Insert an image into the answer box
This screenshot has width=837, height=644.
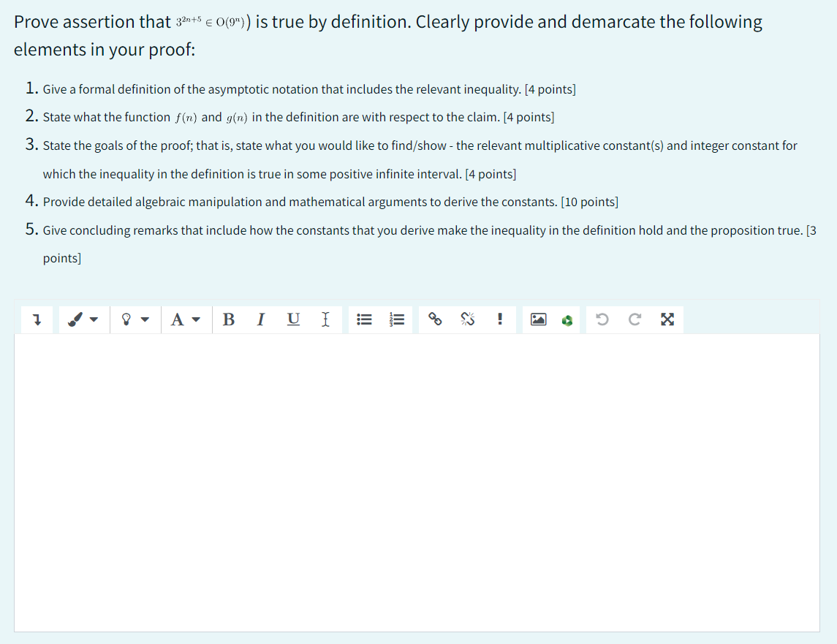pos(537,319)
